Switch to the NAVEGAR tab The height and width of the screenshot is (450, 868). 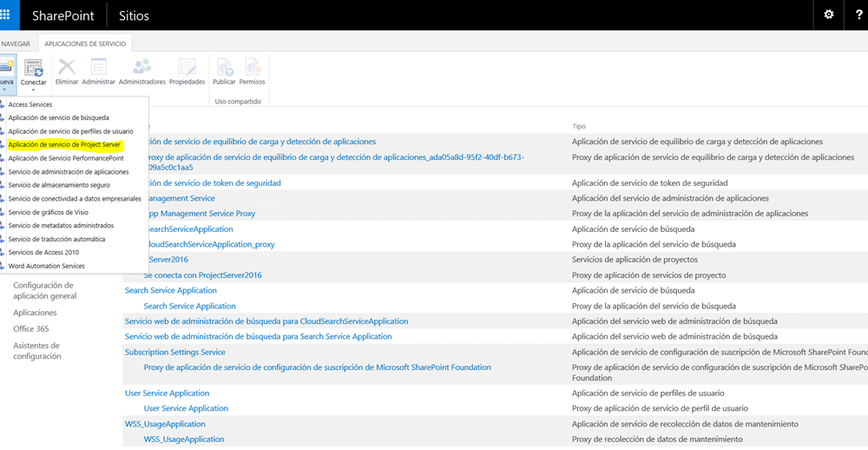pyautogui.click(x=16, y=43)
